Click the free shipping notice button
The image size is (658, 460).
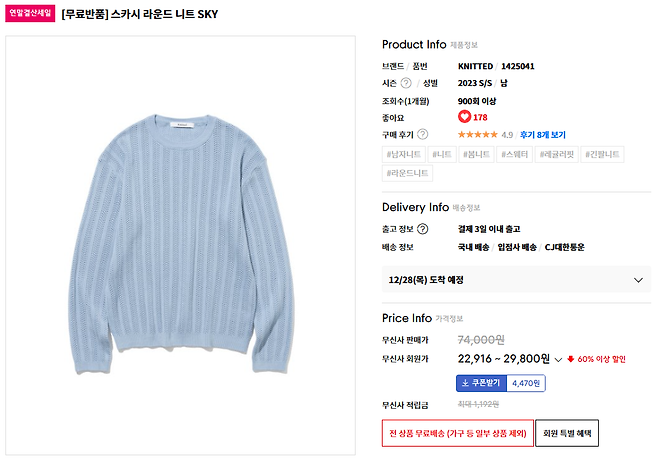[x=457, y=434]
